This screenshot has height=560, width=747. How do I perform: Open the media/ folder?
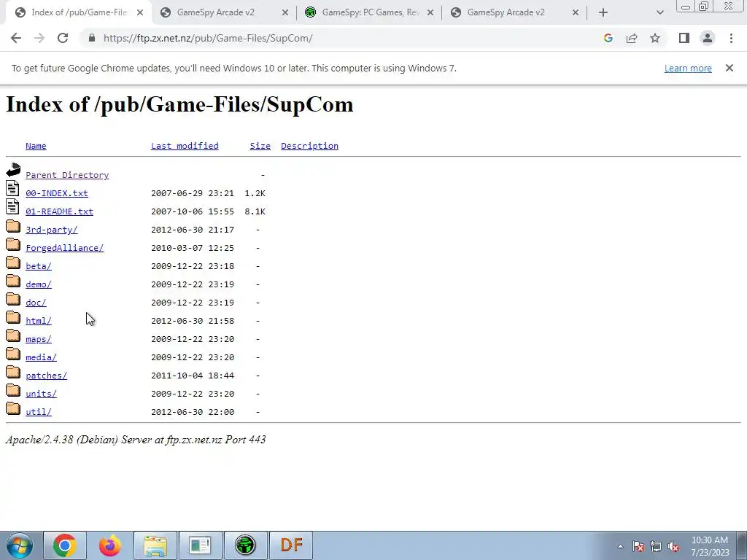[41, 357]
